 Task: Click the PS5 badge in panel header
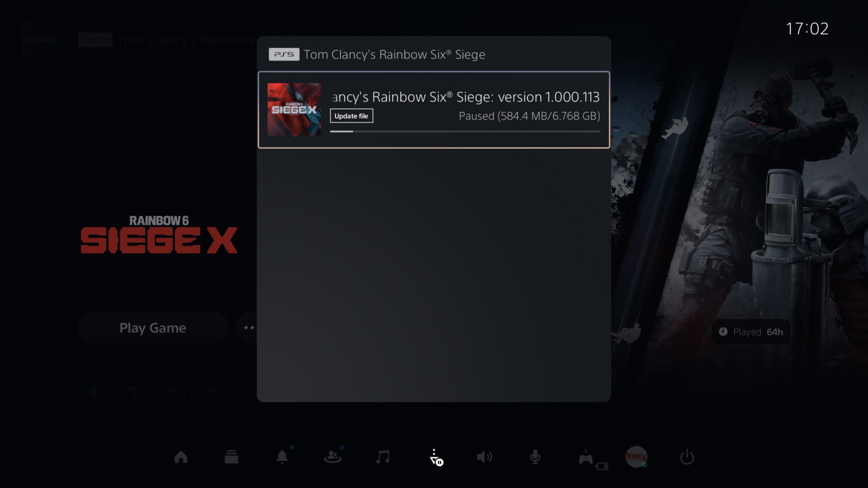coord(284,54)
